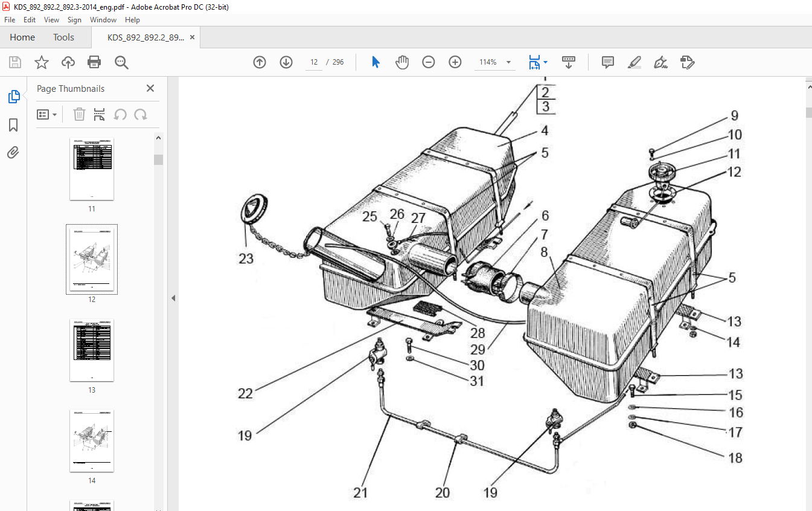Click the current page number field
The height and width of the screenshot is (511, 812).
pos(314,62)
